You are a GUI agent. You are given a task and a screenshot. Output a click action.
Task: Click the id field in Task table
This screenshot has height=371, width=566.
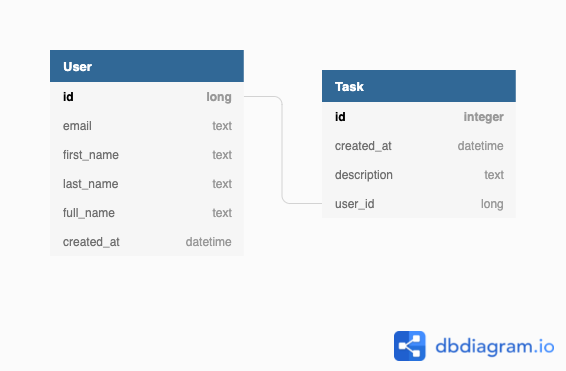point(419,117)
